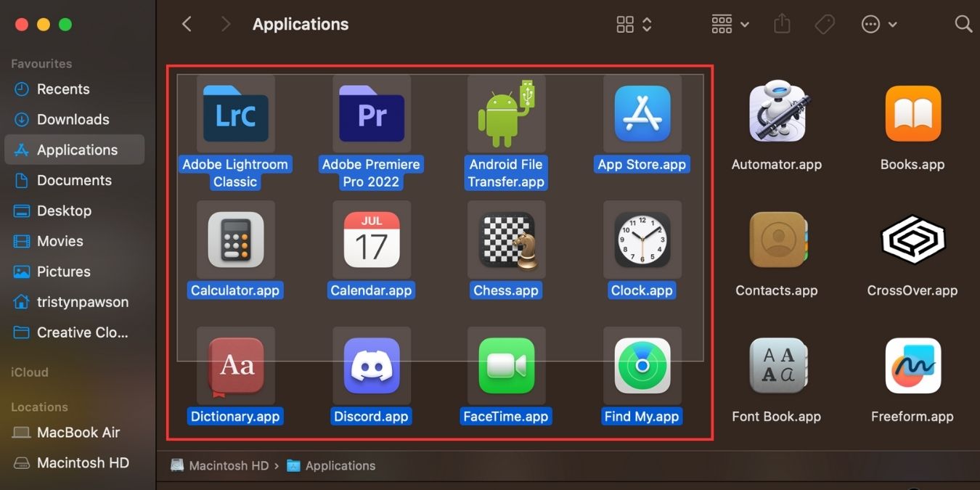Click the Clock app icon

pos(642,240)
